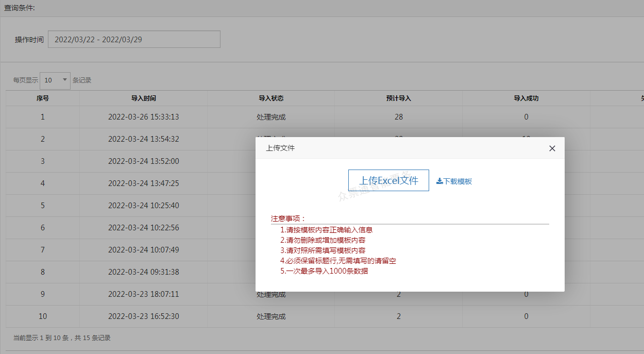This screenshot has height=354, width=644.
Task: Select import time 2022-03-26 15:33:13
Action: pyautogui.click(x=144, y=117)
